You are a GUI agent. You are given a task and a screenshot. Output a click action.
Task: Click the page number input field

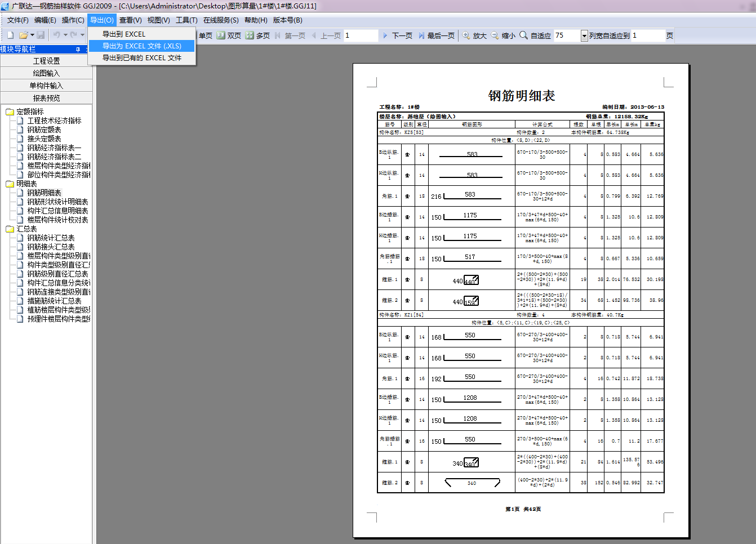[x=361, y=35]
